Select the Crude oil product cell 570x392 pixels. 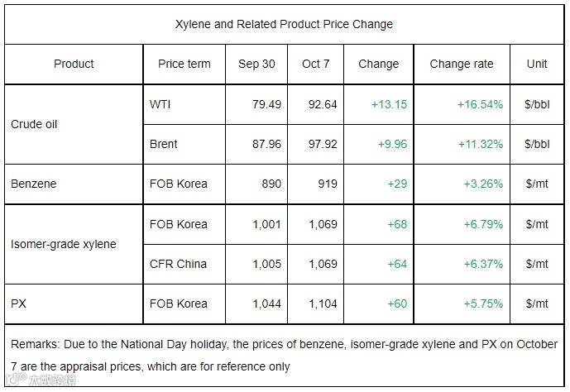pyautogui.click(x=34, y=124)
